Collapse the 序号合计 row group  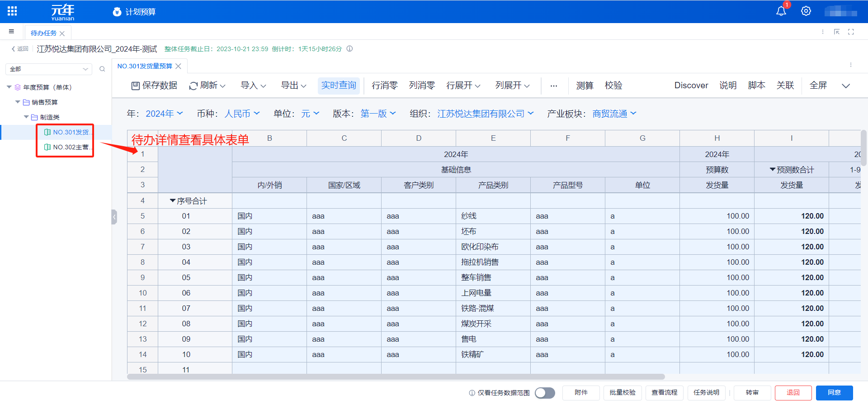[x=172, y=201]
